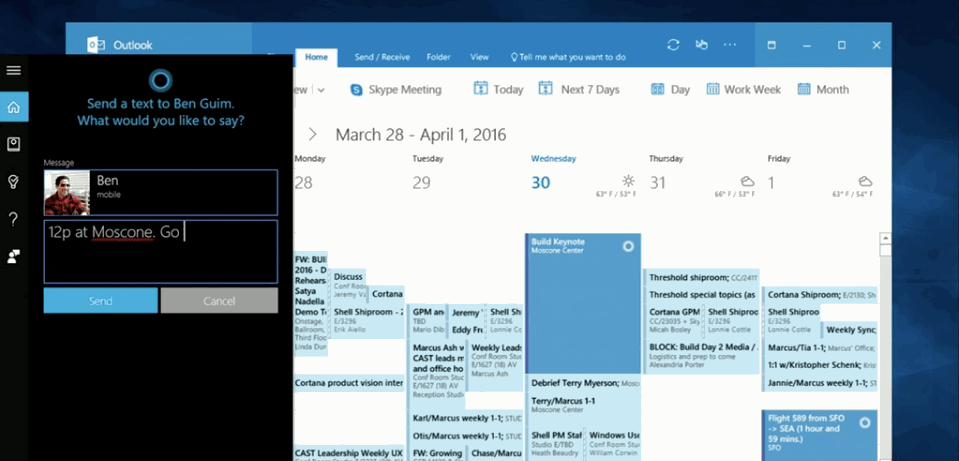Open Weekly Leads event on Tuesday
Viewport: 959px width, 461px height.
click(495, 366)
